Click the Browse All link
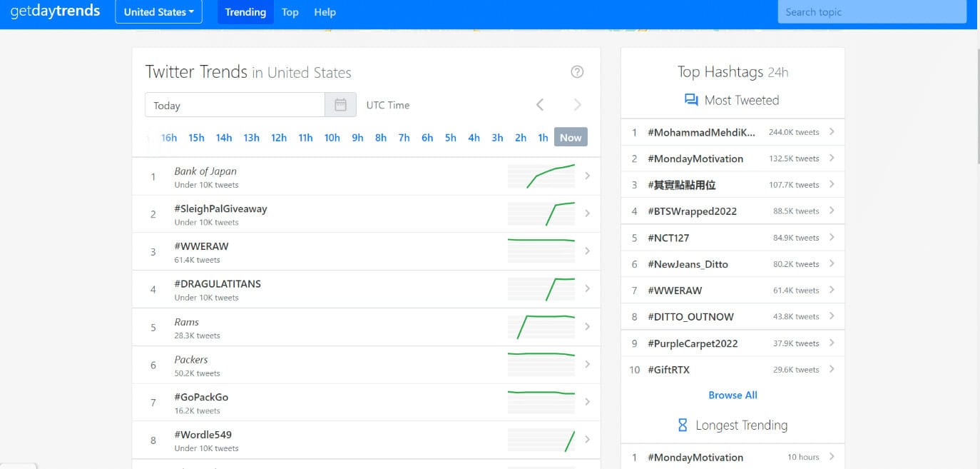Image resolution: width=980 pixels, height=469 pixels. [x=733, y=395]
